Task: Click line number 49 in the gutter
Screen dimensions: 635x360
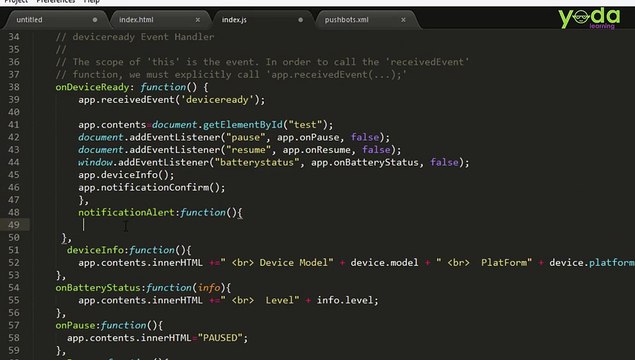Action: (14, 225)
